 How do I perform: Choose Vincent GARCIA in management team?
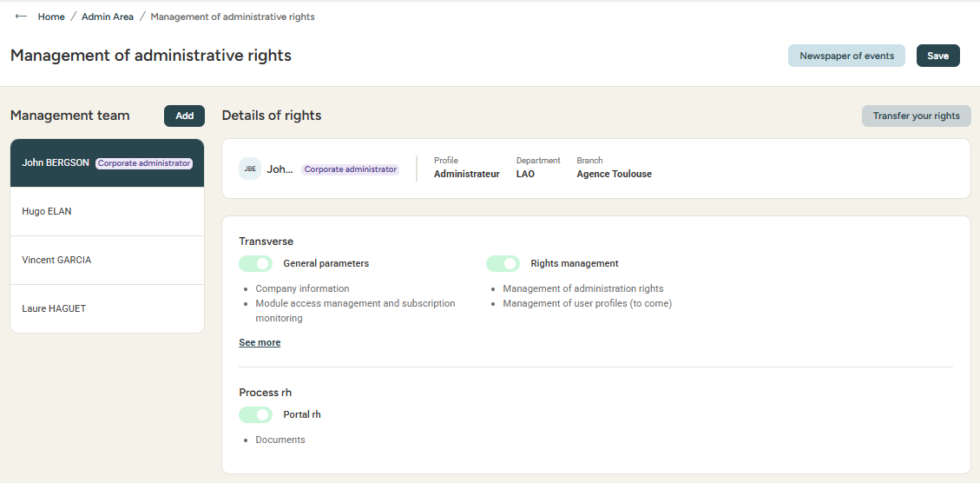(56, 260)
